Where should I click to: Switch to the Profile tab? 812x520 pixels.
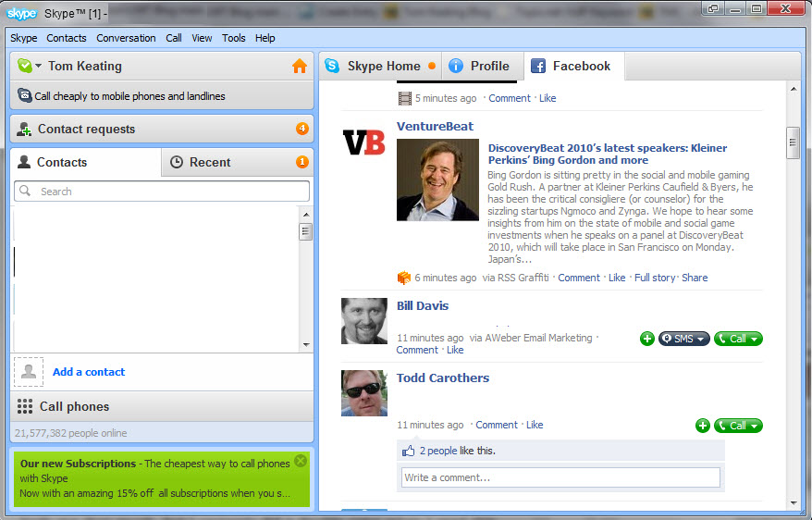(479, 67)
